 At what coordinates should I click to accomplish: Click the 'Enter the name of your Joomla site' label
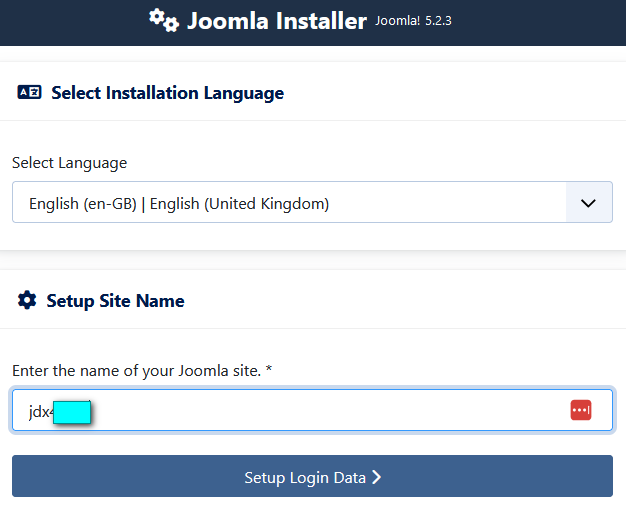[x=142, y=371]
